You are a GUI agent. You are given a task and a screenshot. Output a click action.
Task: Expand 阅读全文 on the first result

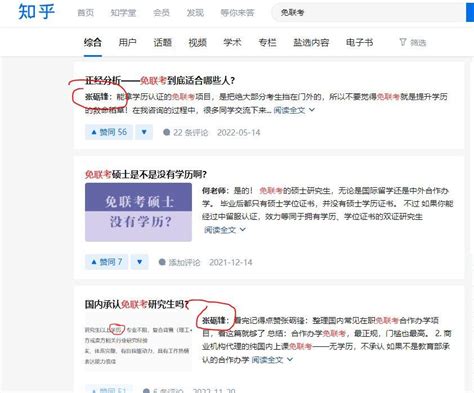289,110
